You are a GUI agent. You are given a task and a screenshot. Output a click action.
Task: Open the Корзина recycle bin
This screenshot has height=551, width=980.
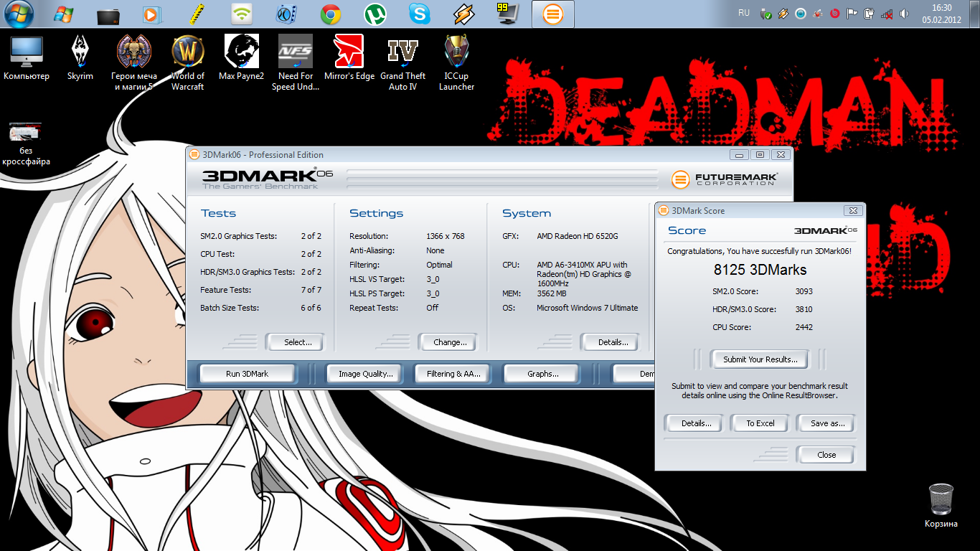(x=941, y=506)
